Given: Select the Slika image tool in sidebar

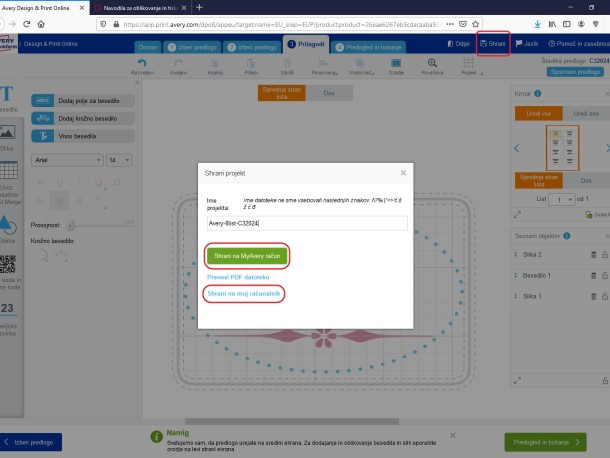Looking at the screenshot, I should (8, 137).
